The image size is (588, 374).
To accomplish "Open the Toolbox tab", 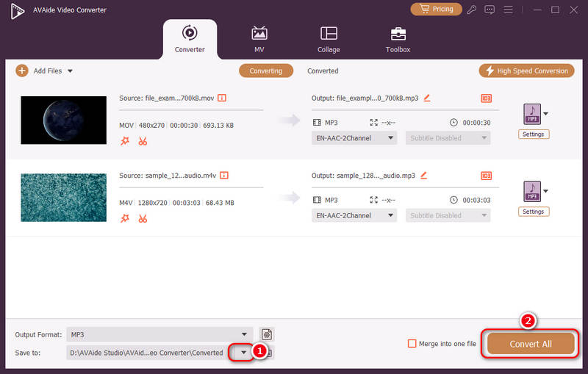I will click(398, 40).
